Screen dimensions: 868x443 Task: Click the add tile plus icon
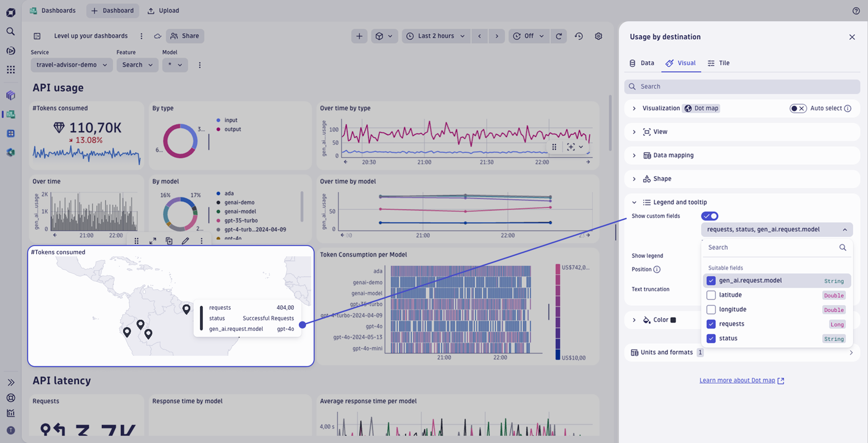tap(359, 36)
